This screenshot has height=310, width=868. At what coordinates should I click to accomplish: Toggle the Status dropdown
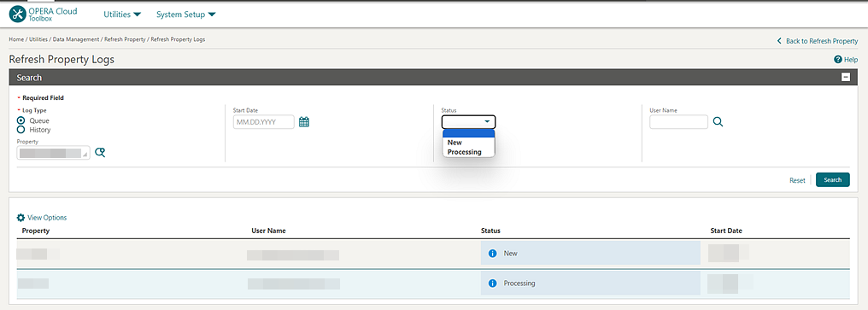coord(468,122)
